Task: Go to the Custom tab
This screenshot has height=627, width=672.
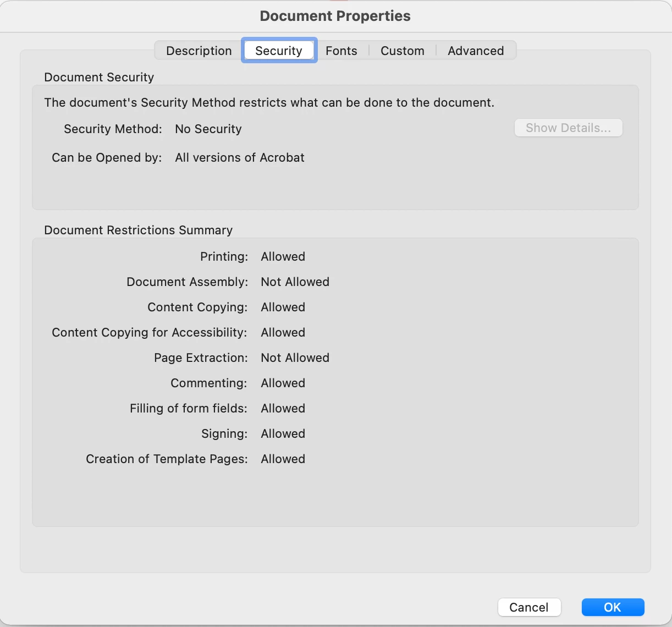Action: (402, 51)
